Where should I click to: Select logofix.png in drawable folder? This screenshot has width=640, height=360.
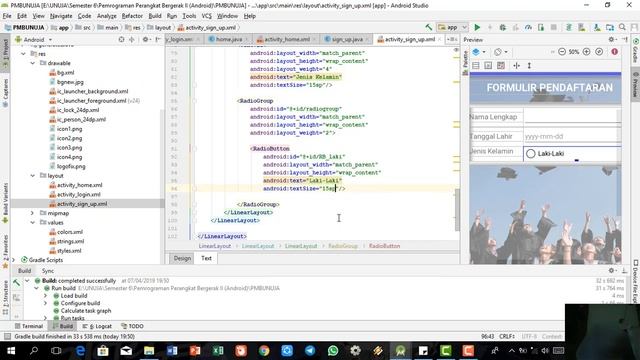(x=71, y=167)
